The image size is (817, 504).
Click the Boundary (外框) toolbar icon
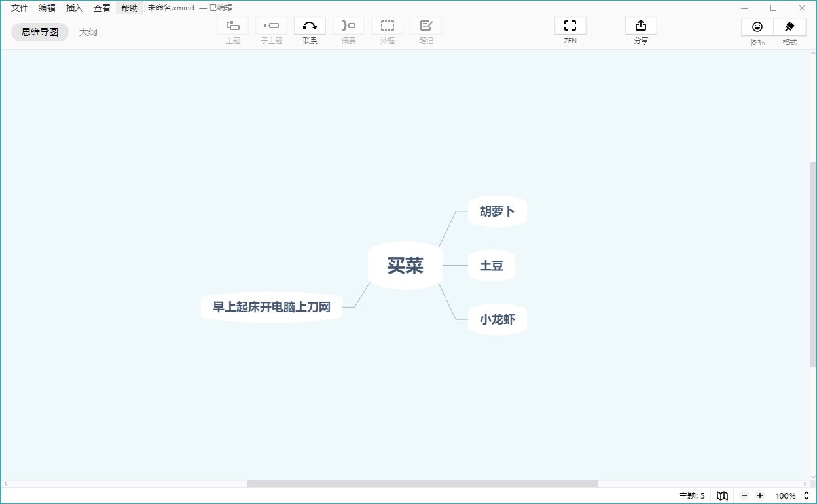tap(387, 26)
